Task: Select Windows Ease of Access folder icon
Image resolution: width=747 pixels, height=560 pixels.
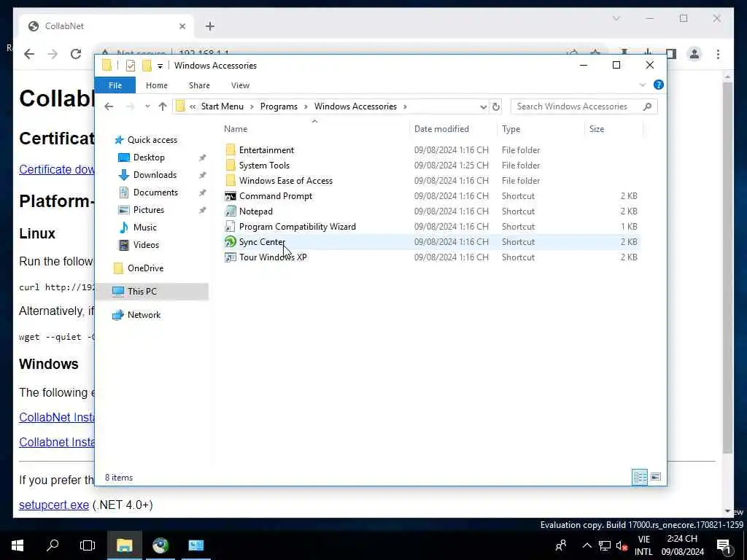Action: pos(230,181)
